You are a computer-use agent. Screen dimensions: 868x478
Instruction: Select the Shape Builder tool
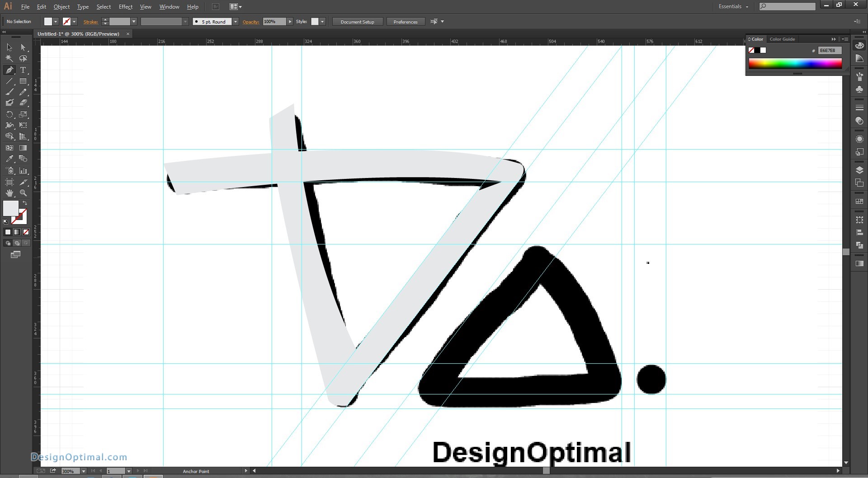tap(9, 136)
